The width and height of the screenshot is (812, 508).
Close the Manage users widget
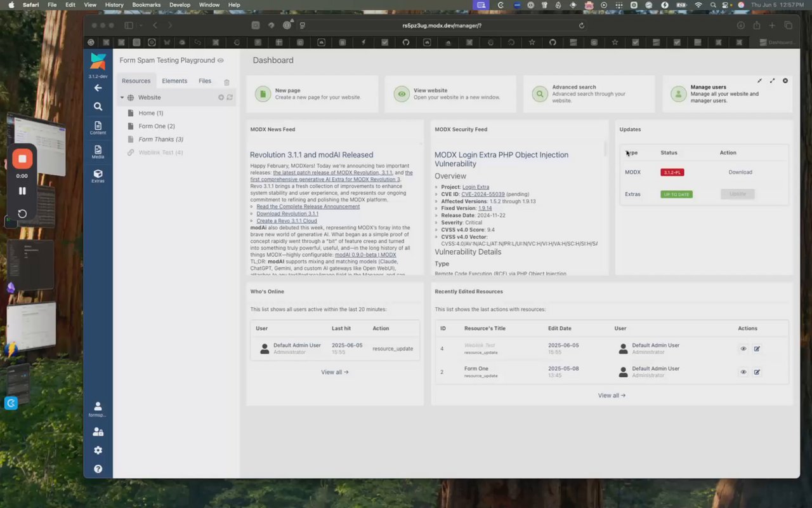tap(785, 81)
